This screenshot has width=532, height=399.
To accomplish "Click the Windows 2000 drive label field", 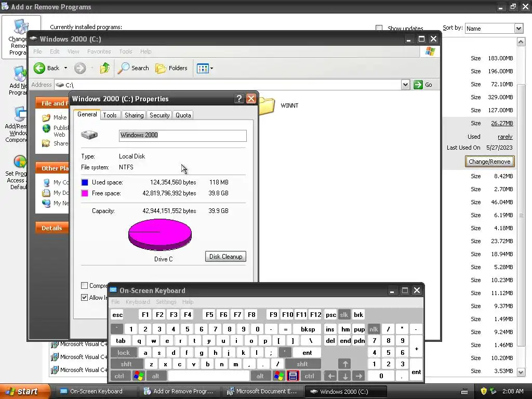I will tap(182, 136).
